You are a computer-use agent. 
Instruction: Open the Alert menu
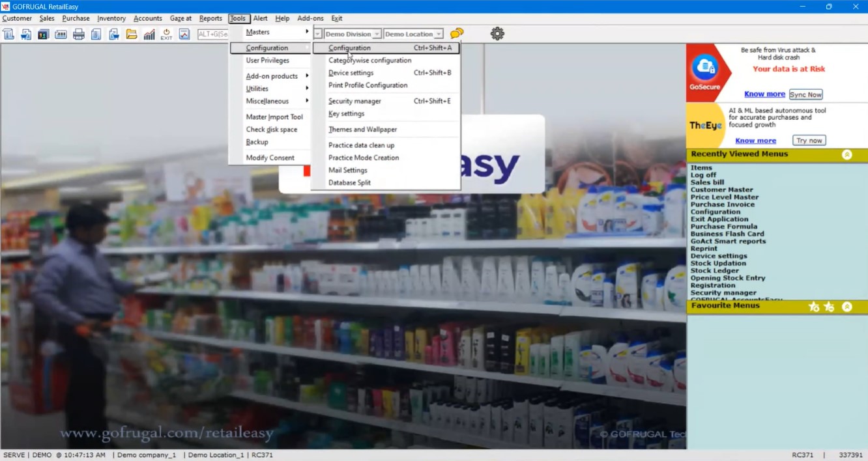260,18
